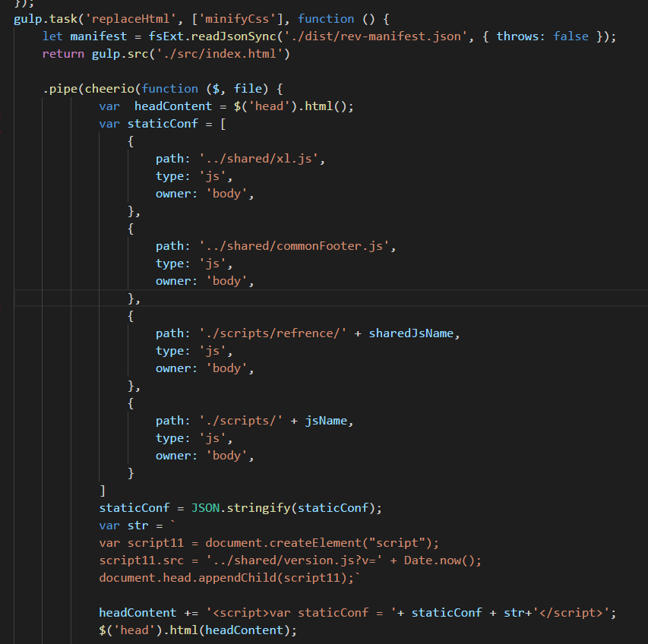Click the false value after throws
This screenshot has width=648, height=644.
pos(571,36)
